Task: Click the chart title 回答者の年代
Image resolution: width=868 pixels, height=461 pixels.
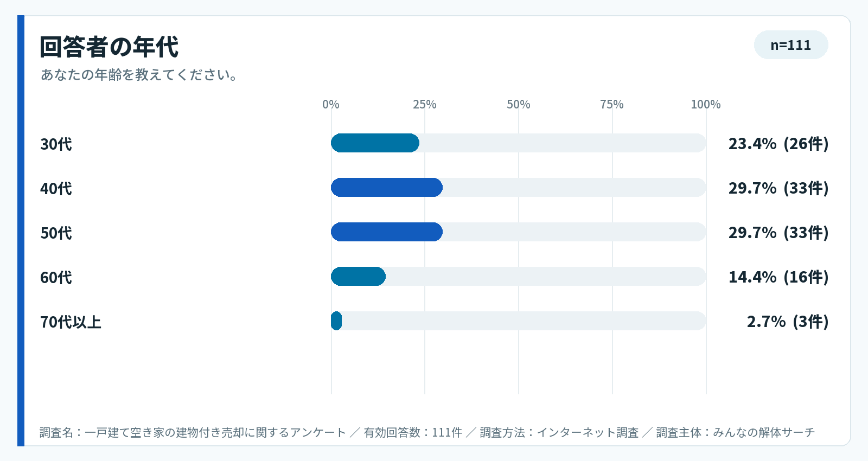Action: pyautogui.click(x=108, y=47)
